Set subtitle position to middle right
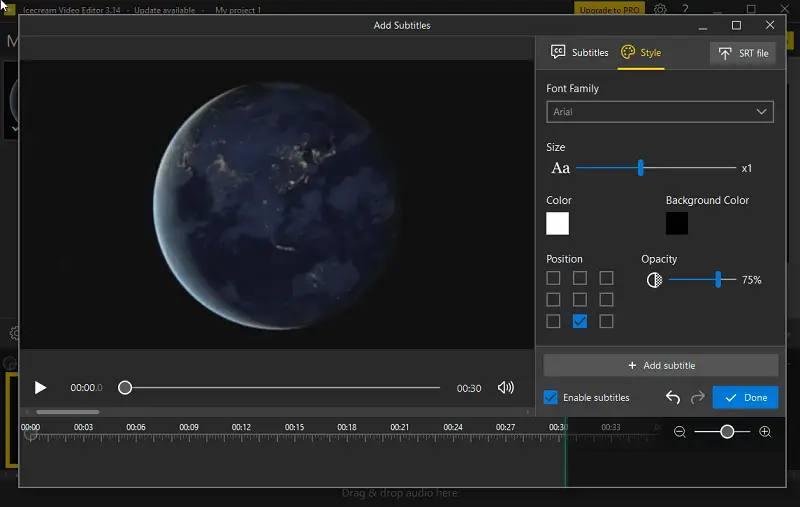800x507 pixels. click(x=606, y=299)
